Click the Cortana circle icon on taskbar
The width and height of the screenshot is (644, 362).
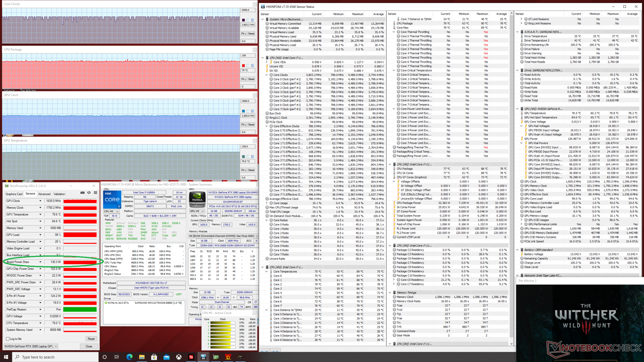[x=104, y=357]
